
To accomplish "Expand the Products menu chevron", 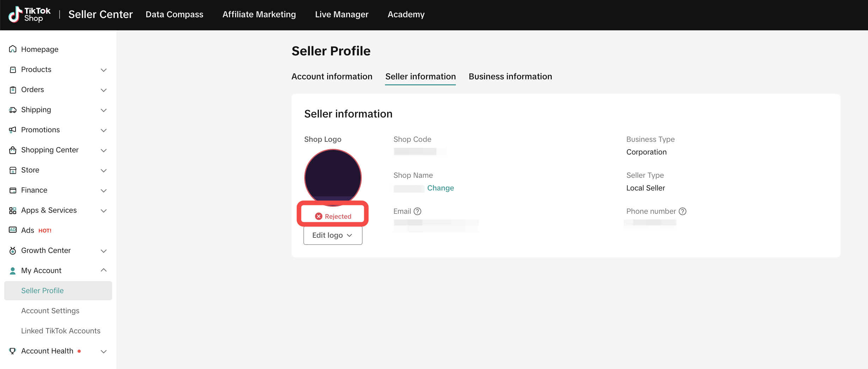I will click(x=104, y=70).
